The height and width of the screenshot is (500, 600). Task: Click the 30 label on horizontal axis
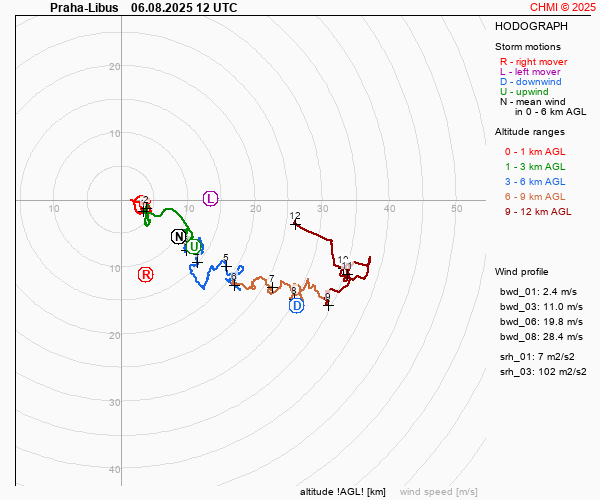323,208
